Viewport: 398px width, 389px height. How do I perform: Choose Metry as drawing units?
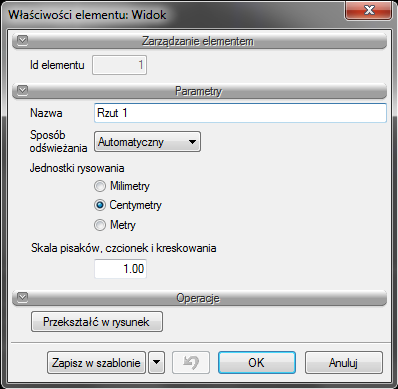pos(100,225)
